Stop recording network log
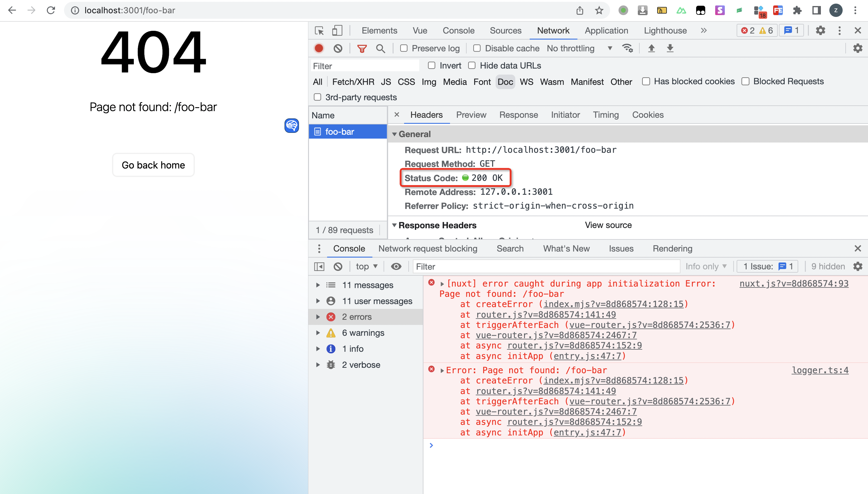The width and height of the screenshot is (868, 494). tap(319, 49)
